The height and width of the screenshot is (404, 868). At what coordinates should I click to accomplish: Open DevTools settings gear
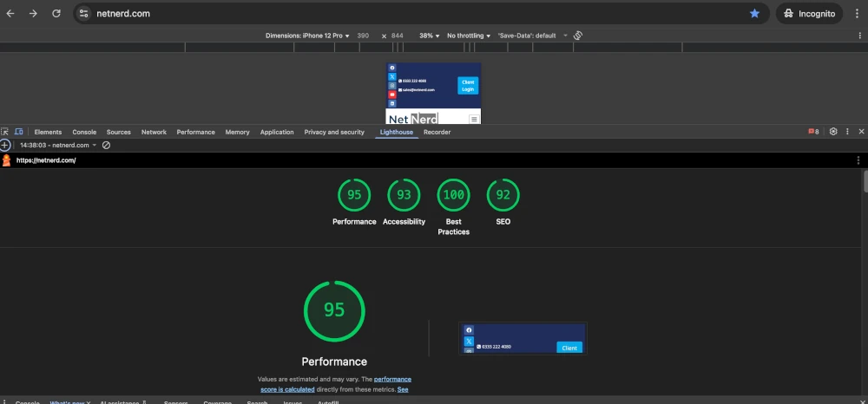point(833,132)
